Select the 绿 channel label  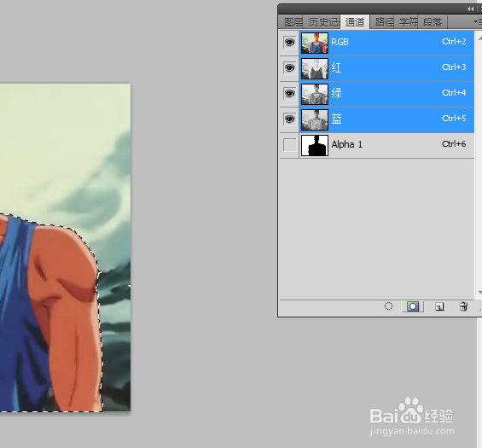pyautogui.click(x=336, y=93)
